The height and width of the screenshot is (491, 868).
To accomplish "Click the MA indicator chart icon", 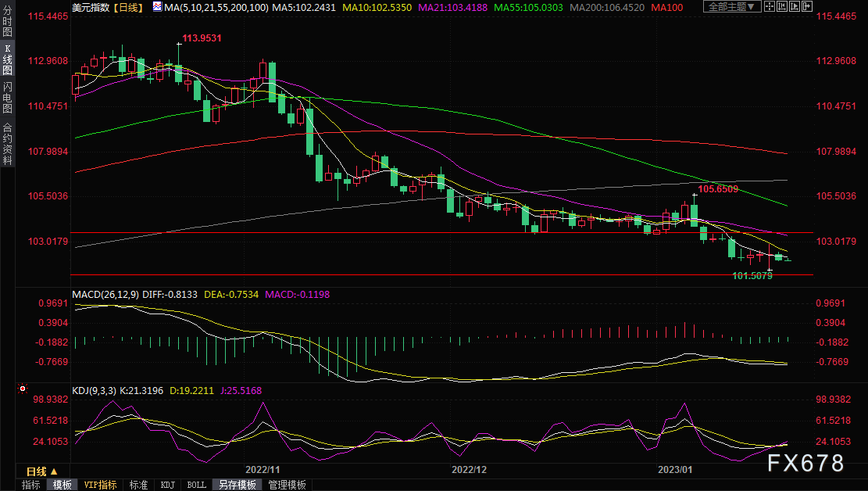I will [x=157, y=7].
